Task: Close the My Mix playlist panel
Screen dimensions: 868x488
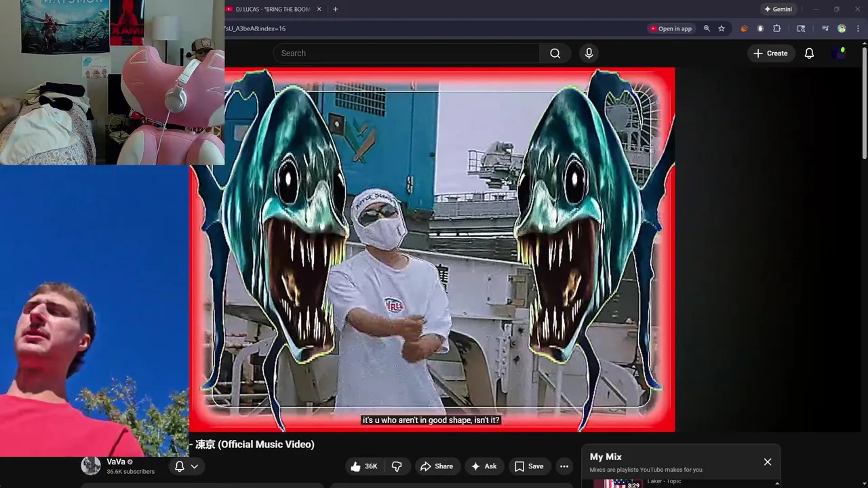Action: [768, 462]
